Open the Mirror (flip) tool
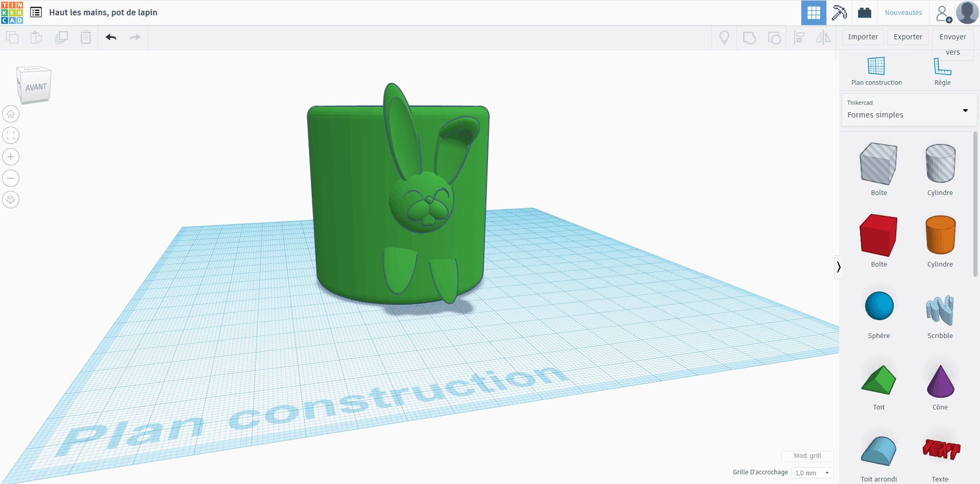Screen dimensions: 980x484 coord(822,37)
